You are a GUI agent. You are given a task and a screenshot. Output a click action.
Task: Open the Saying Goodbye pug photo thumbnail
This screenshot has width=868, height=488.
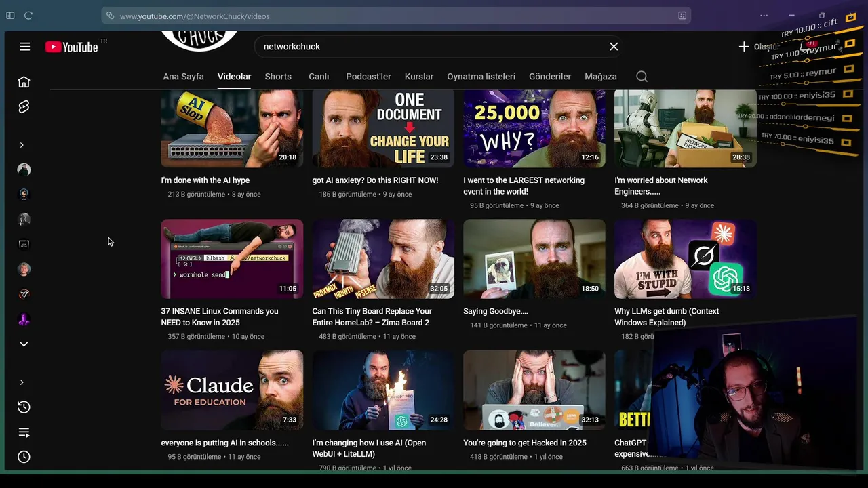[534, 259]
